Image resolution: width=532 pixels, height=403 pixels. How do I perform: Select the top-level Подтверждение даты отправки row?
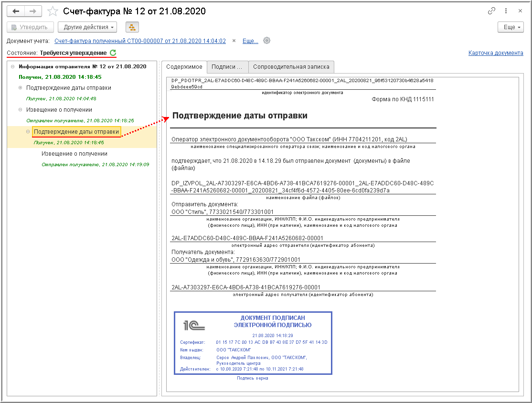(x=69, y=88)
